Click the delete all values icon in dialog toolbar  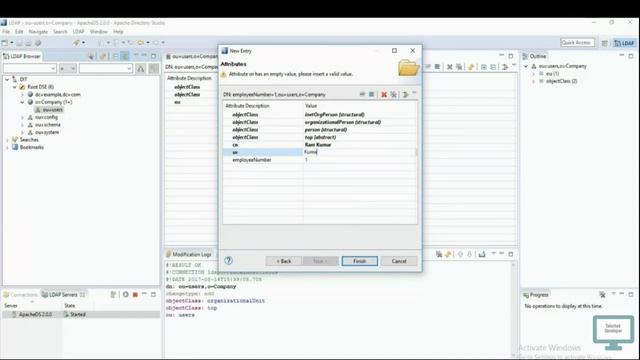tap(393, 94)
